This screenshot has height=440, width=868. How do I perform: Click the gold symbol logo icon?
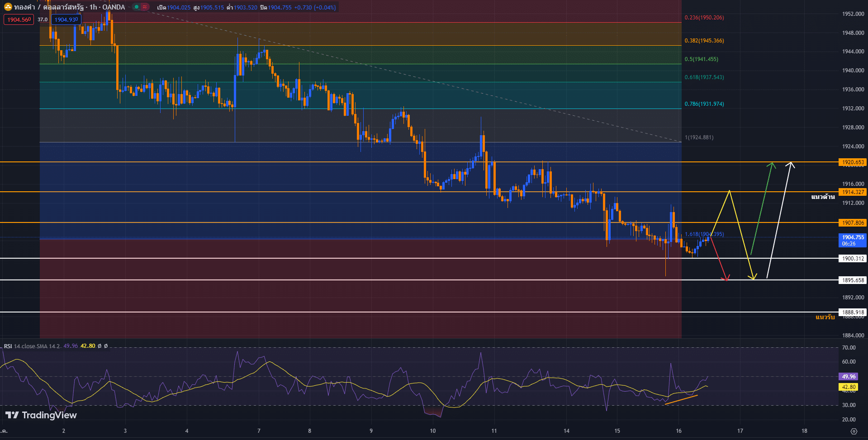(x=8, y=7)
